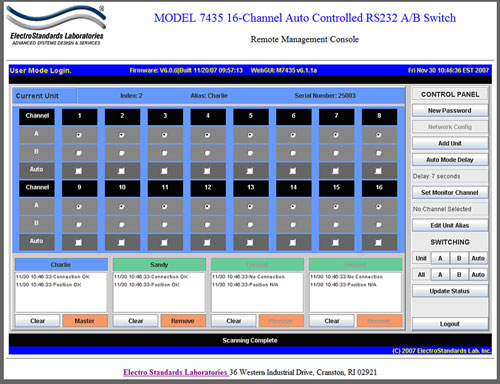500x384 pixels.
Task: Remove the Sandy unit
Action: (182, 321)
